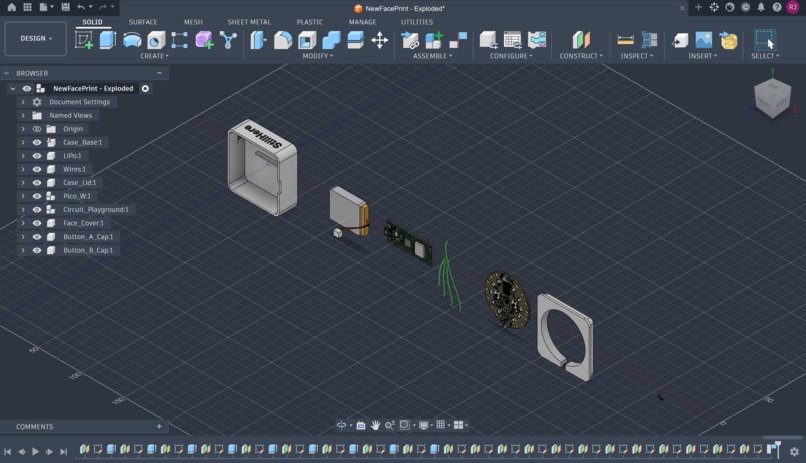Image resolution: width=806 pixels, height=463 pixels.
Task: Select the Insert Derive tool
Action: [x=680, y=40]
